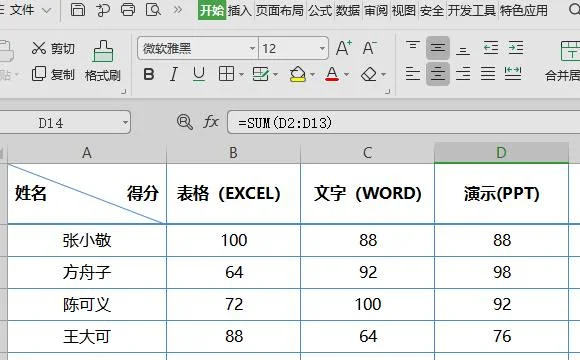This screenshot has height=360, width=580.
Task: Click the export-to-PDF icon beside Save
Action: click(103, 10)
